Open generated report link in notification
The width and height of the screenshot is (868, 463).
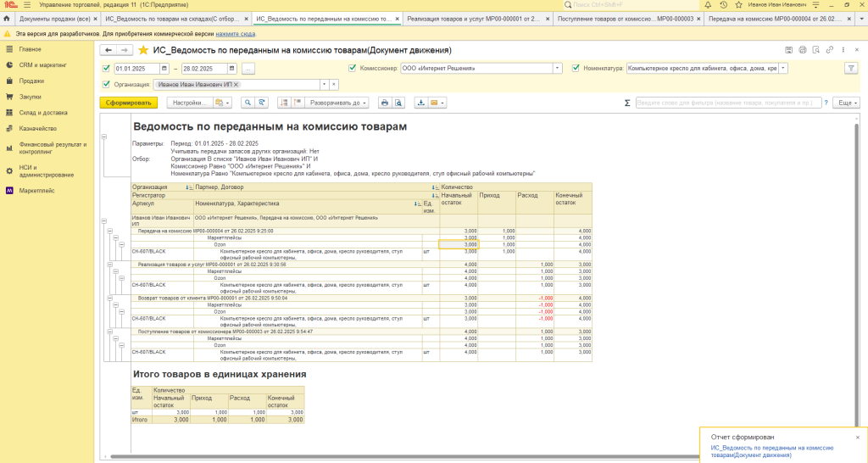[x=772, y=451]
